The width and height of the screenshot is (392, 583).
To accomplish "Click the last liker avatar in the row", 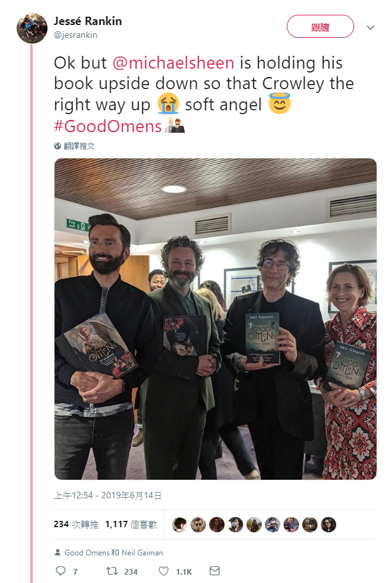I will coord(328,525).
